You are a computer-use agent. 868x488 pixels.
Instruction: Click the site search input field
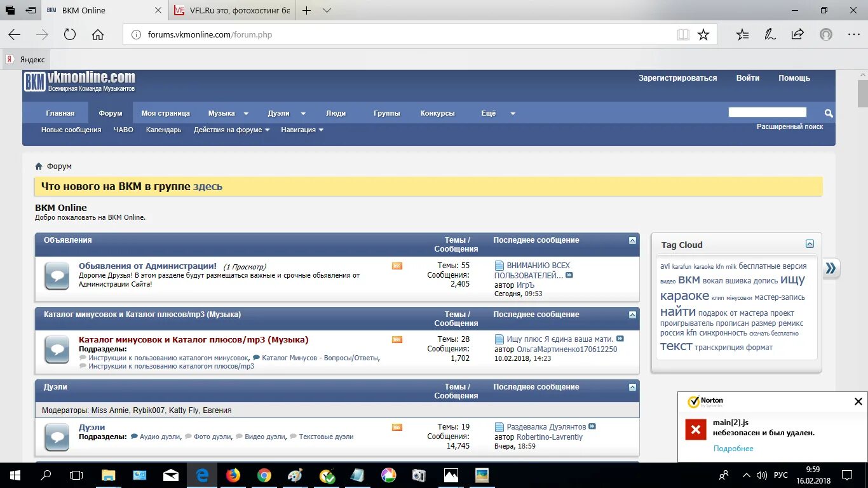point(767,112)
